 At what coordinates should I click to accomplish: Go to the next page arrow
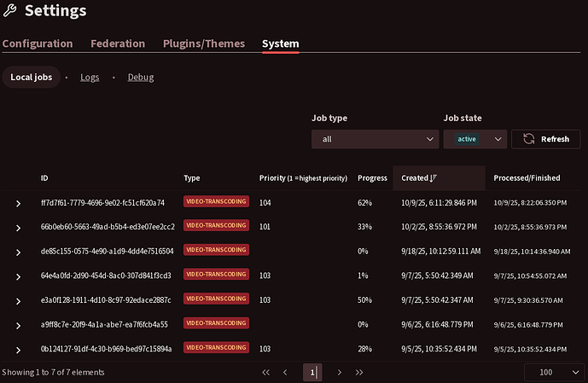point(340,373)
